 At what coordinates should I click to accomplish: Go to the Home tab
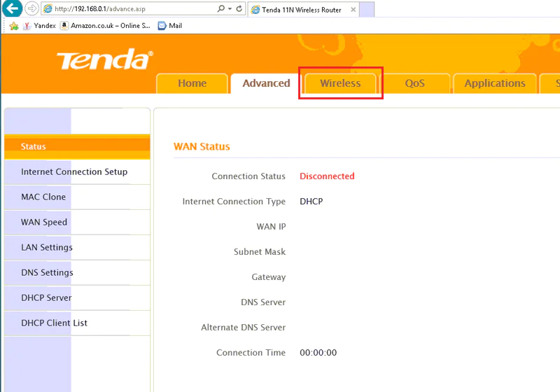coord(192,83)
